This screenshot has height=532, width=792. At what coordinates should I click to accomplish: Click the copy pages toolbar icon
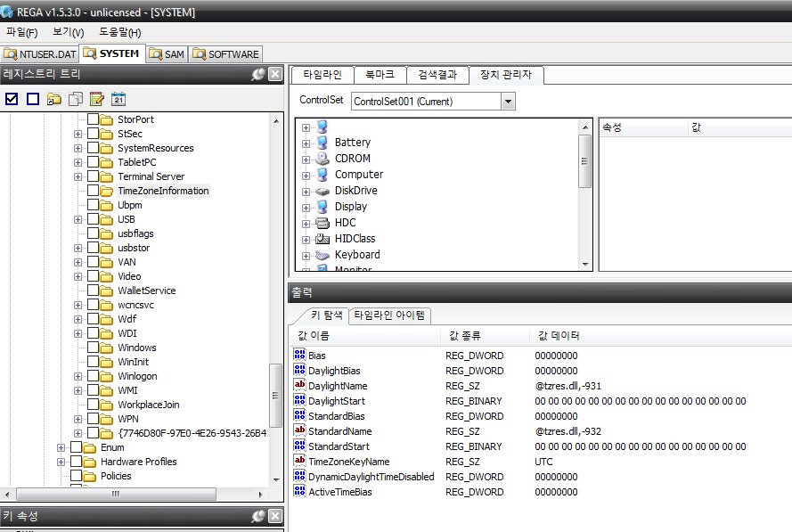point(75,99)
